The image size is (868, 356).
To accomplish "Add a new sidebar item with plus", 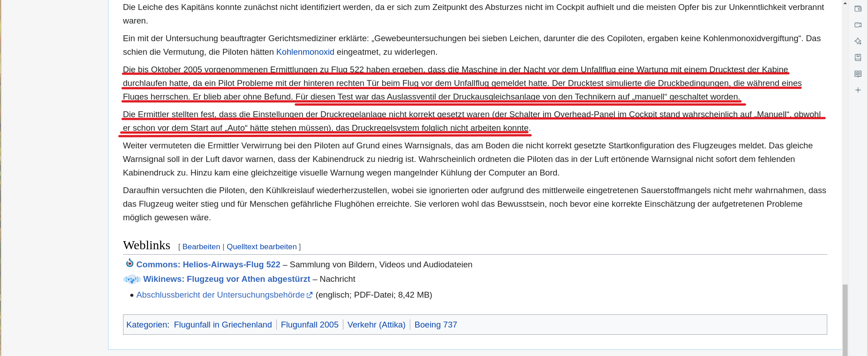I will [x=858, y=90].
